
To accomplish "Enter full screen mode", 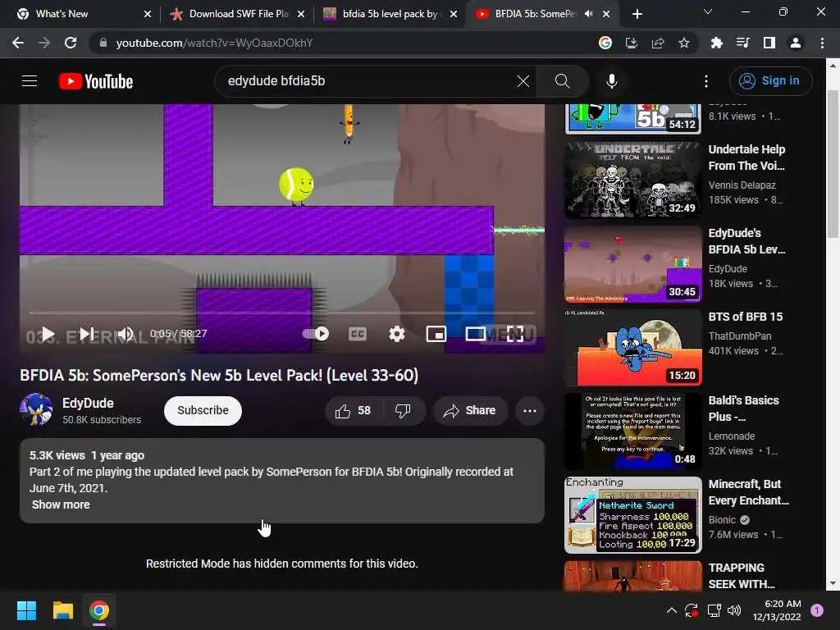I will coord(515,334).
